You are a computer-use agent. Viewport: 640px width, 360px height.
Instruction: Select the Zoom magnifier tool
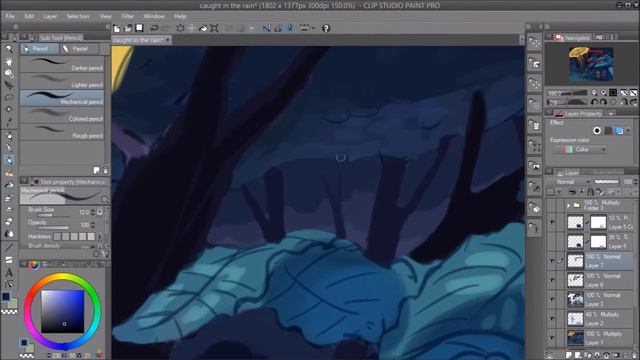(9, 49)
